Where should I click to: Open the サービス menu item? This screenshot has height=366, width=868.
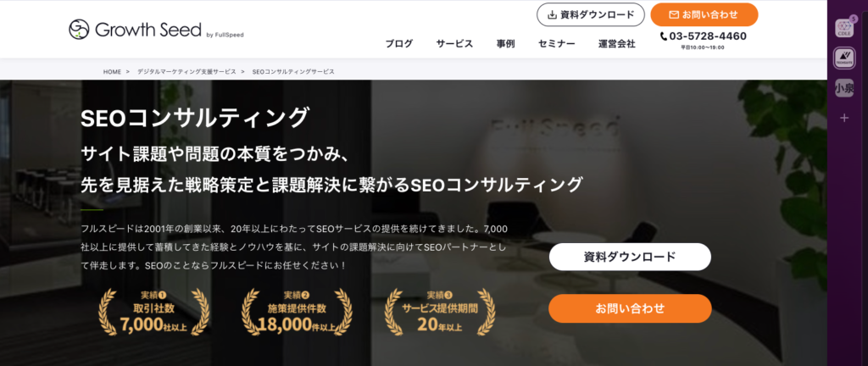click(454, 44)
